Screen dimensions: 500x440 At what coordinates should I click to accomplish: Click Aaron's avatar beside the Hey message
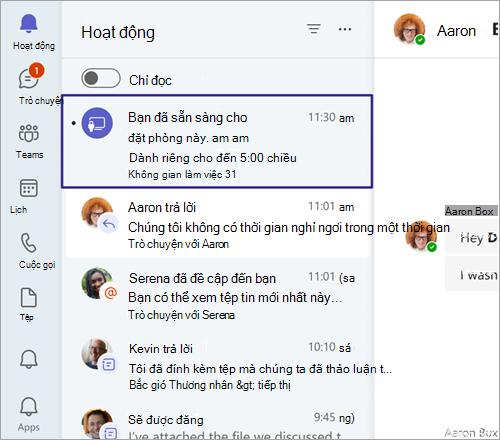click(421, 236)
